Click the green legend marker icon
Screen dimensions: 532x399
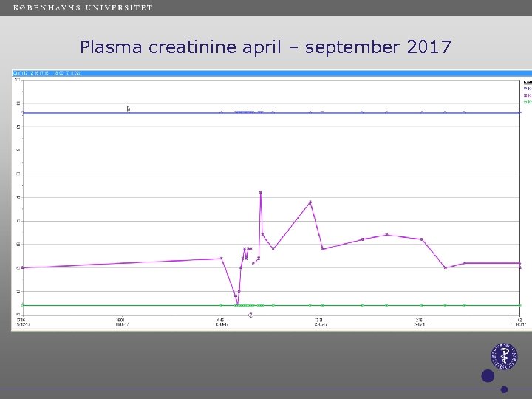tap(525, 102)
